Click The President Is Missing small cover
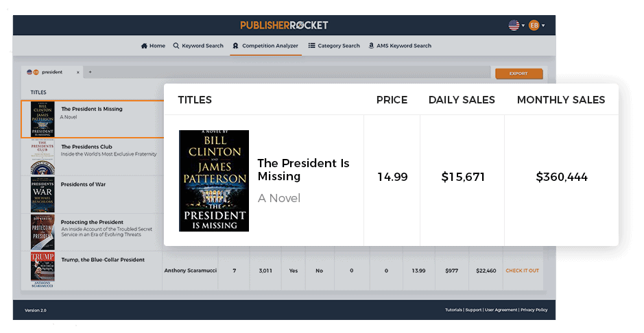This screenshot has height=333, width=644. [x=43, y=119]
